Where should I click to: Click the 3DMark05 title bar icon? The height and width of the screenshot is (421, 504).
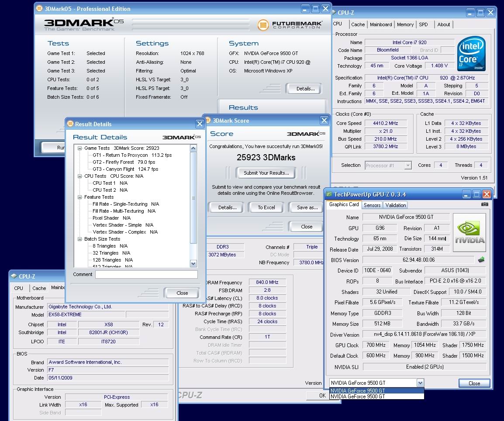point(39,8)
